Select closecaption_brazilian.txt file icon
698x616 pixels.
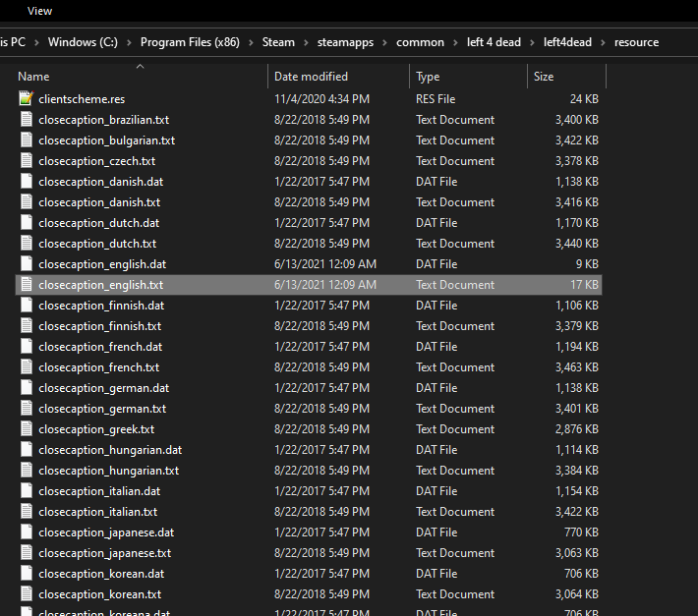click(27, 120)
